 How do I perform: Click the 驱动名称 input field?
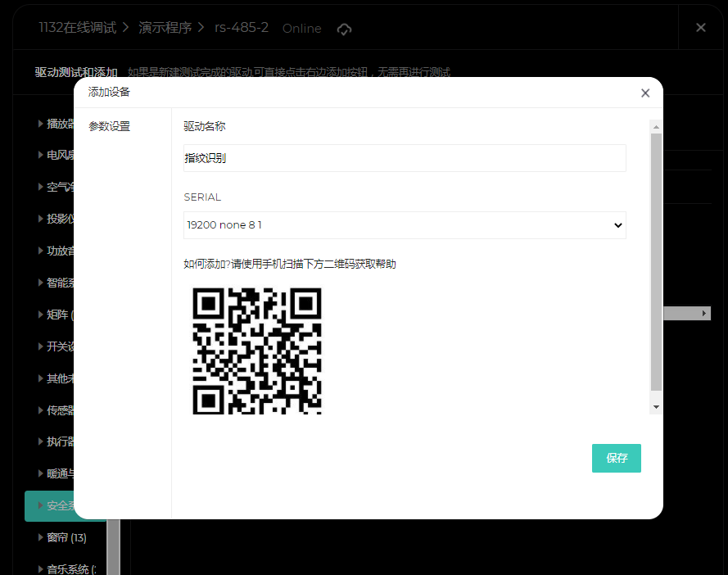coord(405,158)
